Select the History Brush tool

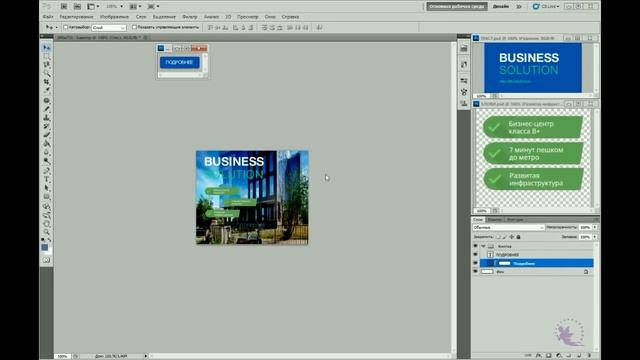coord(47,126)
